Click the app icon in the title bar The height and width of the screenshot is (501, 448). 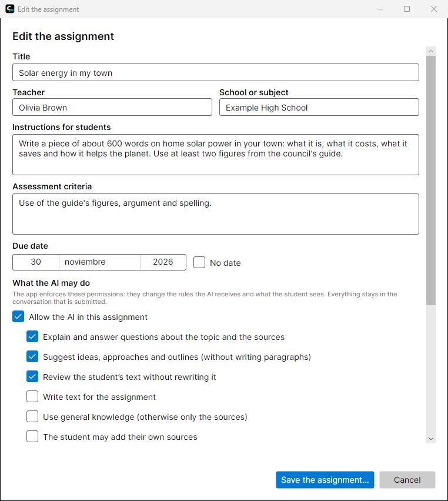click(10, 9)
